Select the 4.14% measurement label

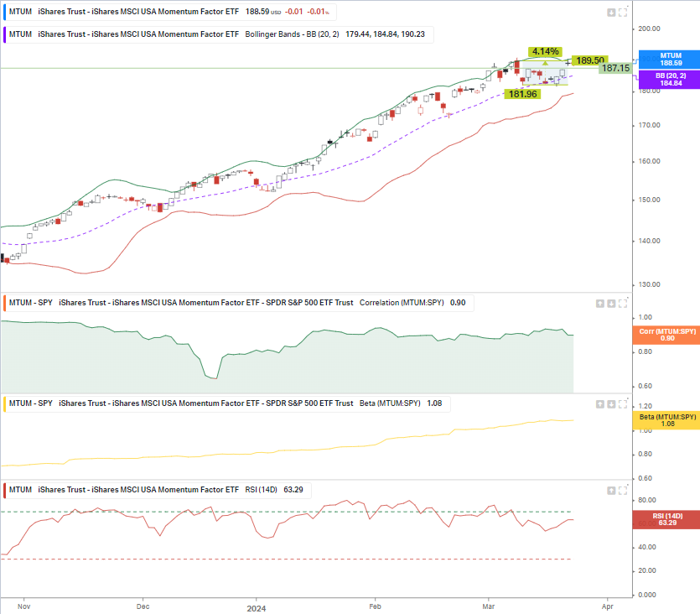(545, 52)
